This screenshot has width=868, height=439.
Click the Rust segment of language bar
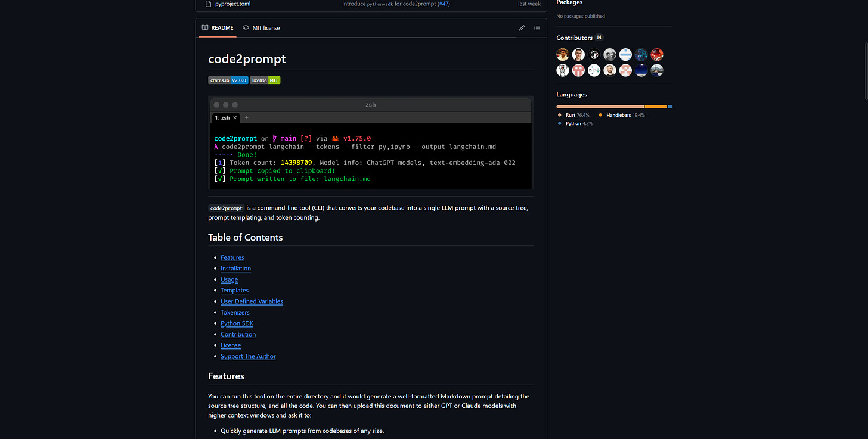pos(600,107)
